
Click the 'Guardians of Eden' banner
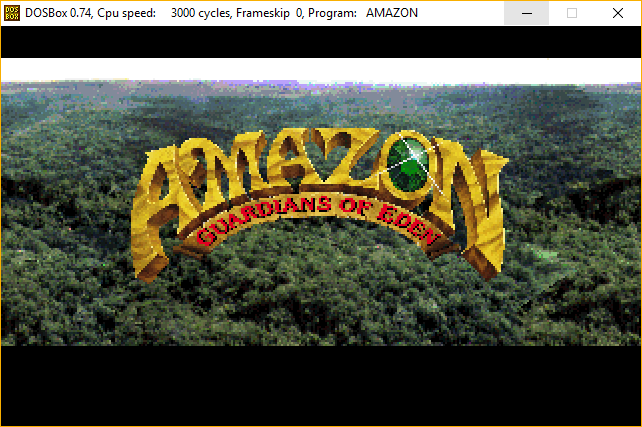[x=319, y=221]
